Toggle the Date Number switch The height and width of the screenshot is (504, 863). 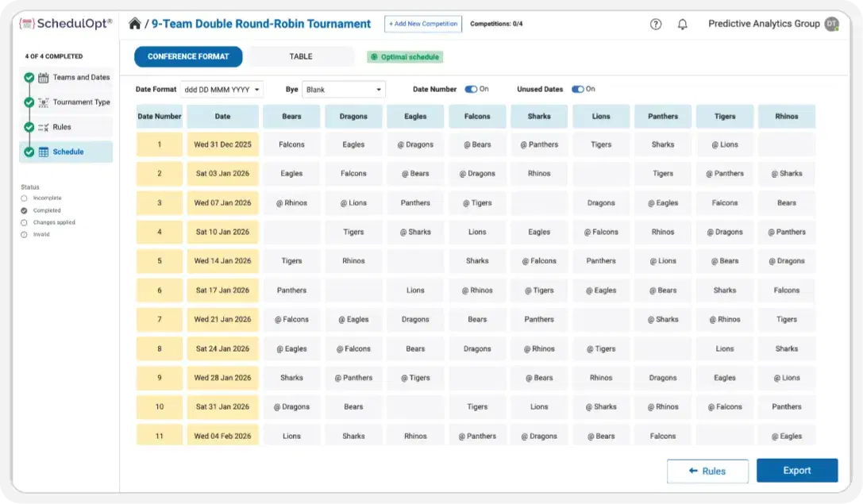471,89
